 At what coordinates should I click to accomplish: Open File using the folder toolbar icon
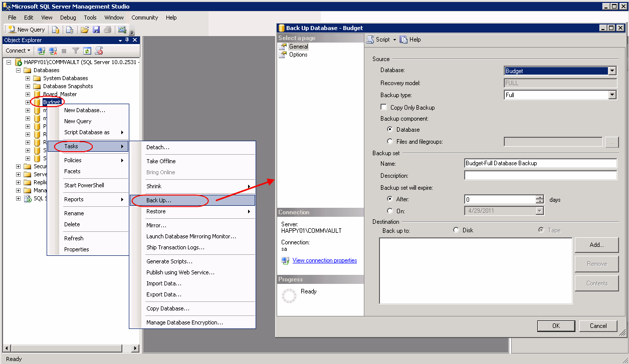click(x=85, y=30)
